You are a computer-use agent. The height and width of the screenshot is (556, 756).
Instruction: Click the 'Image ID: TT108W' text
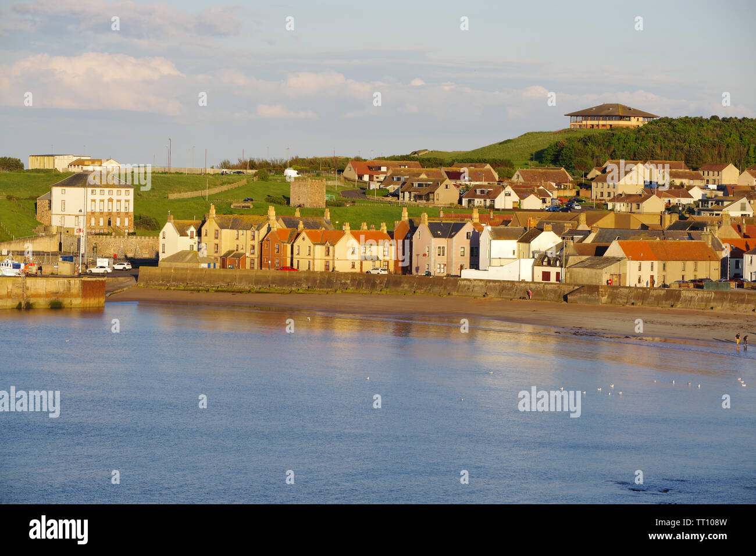(x=690, y=523)
